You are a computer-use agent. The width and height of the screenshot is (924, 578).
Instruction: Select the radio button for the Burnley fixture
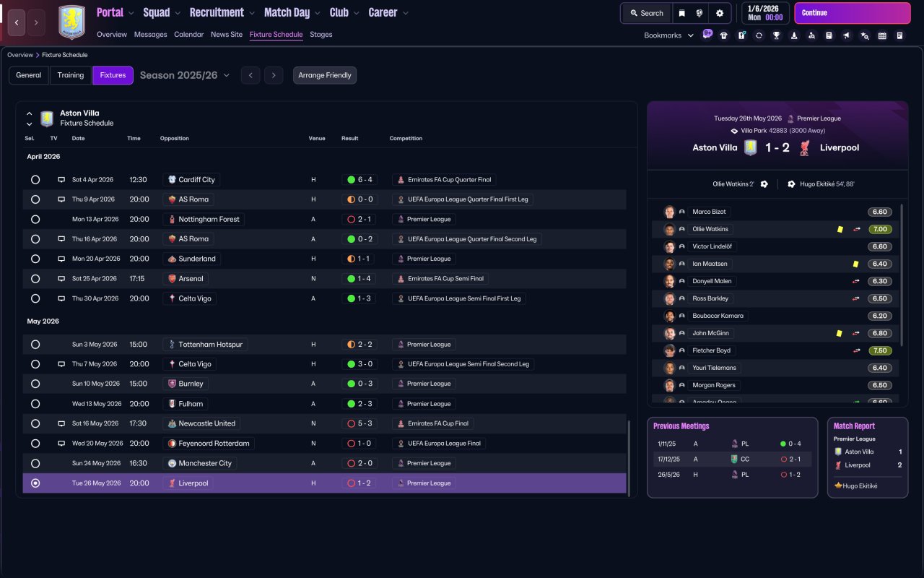point(35,384)
